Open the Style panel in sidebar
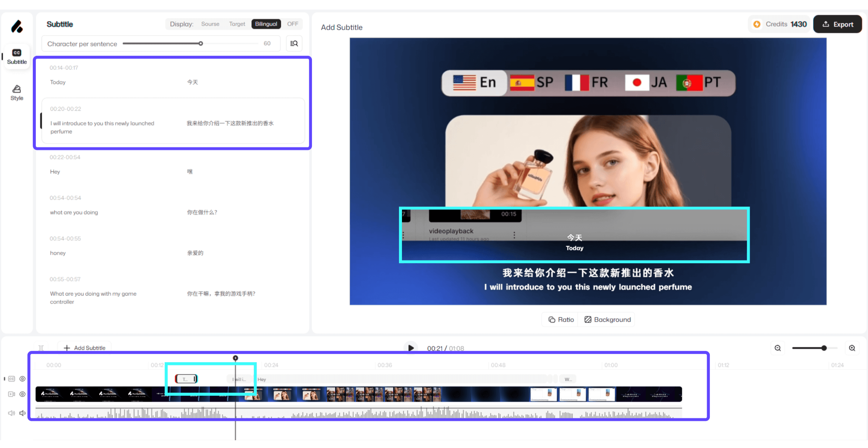Viewport: 868px width, 448px height. [x=17, y=93]
